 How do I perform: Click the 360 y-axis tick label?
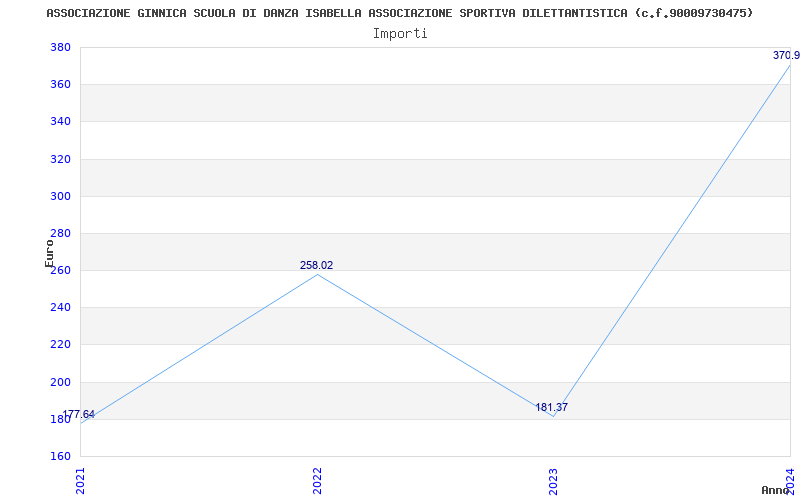[60, 85]
